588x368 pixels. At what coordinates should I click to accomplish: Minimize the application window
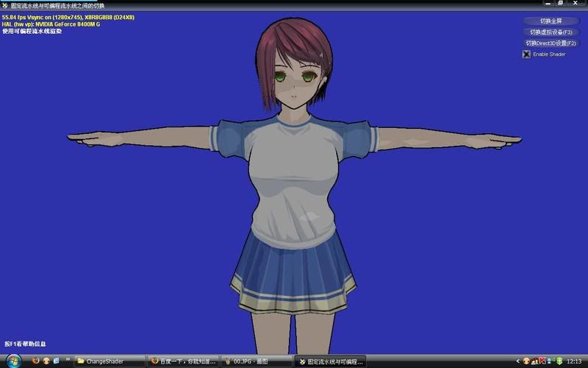coord(548,3)
